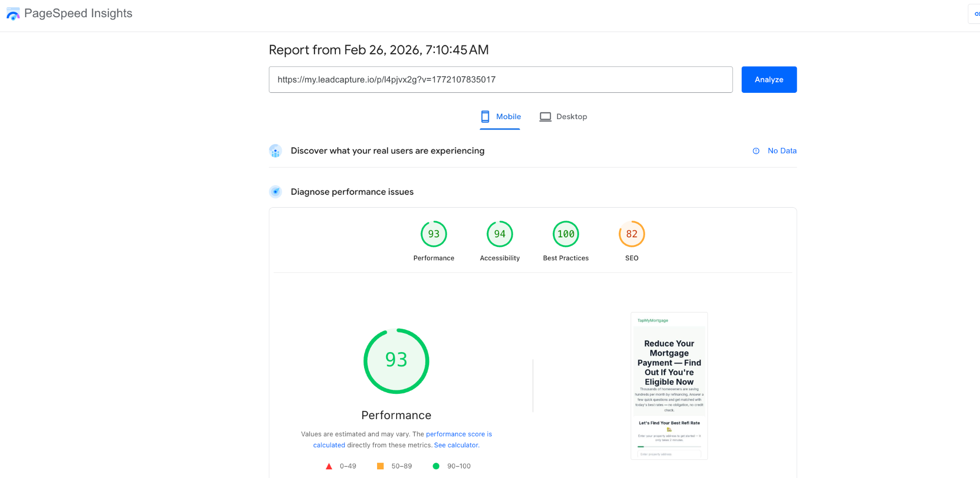
Task: Click the TapMyMortgage page screenshot preview
Action: pyautogui.click(x=669, y=386)
